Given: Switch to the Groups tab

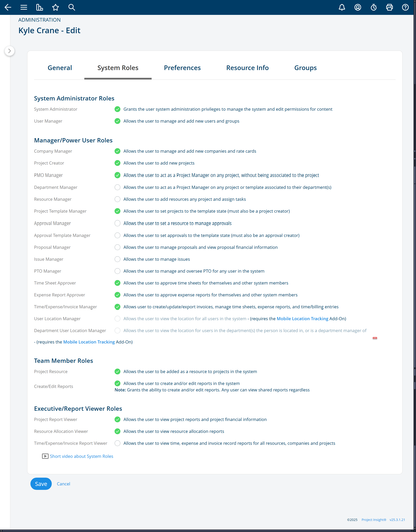Looking at the screenshot, I should pos(305,68).
